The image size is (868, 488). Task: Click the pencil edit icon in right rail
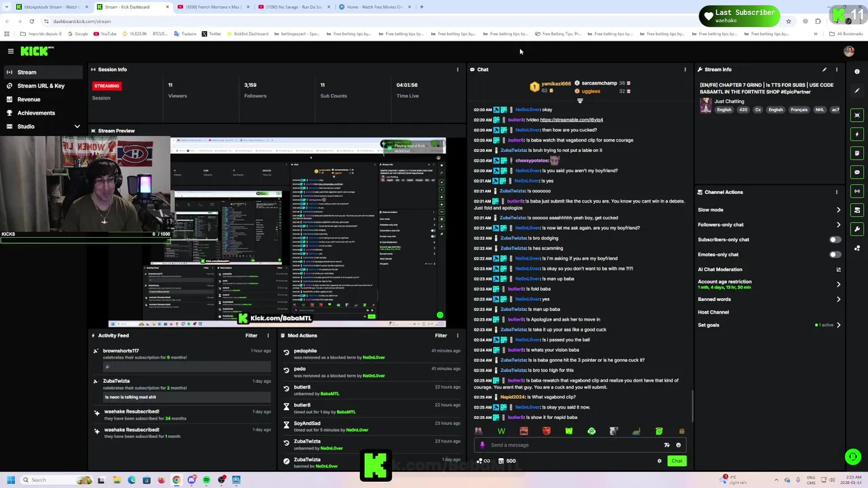pos(857,91)
